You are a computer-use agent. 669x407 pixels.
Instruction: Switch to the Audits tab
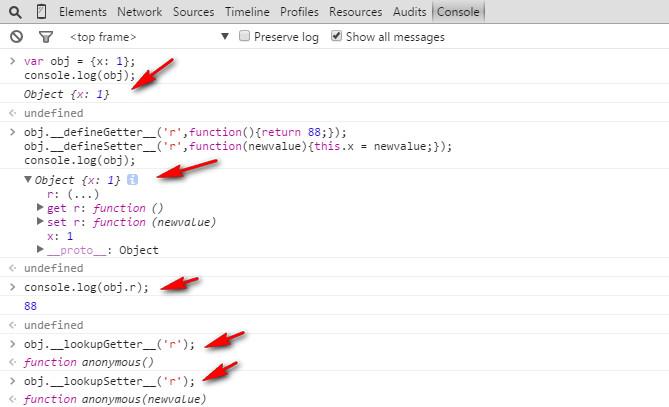[409, 12]
